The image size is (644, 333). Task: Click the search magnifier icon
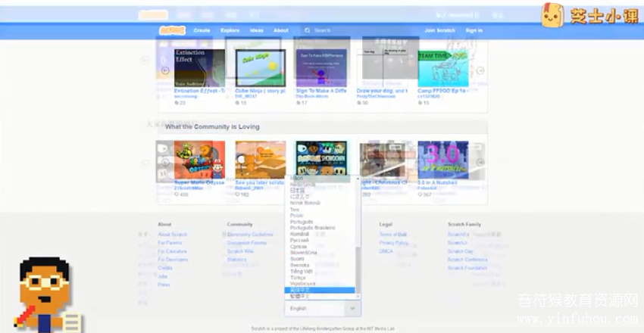(x=307, y=30)
